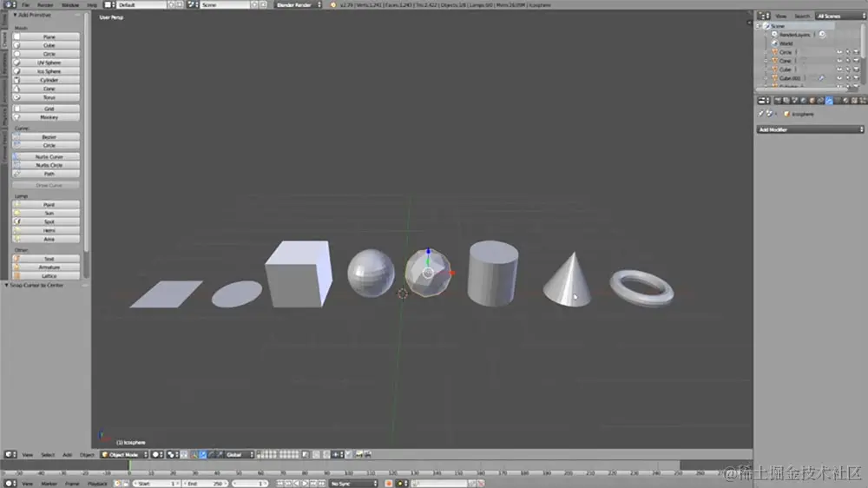This screenshot has height=488, width=868.
Task: Add a Plane mesh primitive
Action: pos(46,36)
